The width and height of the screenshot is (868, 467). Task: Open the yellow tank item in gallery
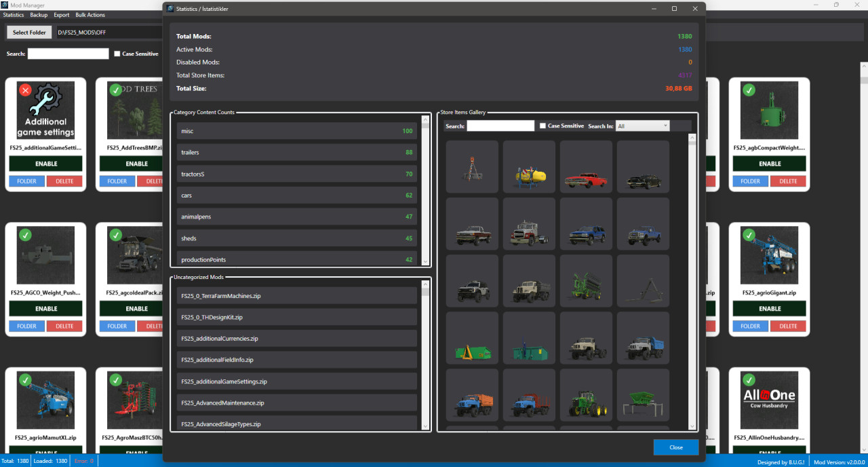[529, 168]
